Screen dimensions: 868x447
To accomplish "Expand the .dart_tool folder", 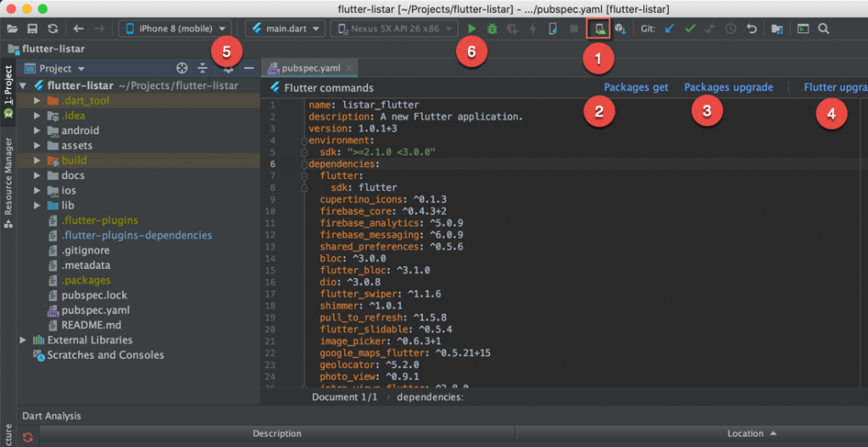I will coord(37,101).
